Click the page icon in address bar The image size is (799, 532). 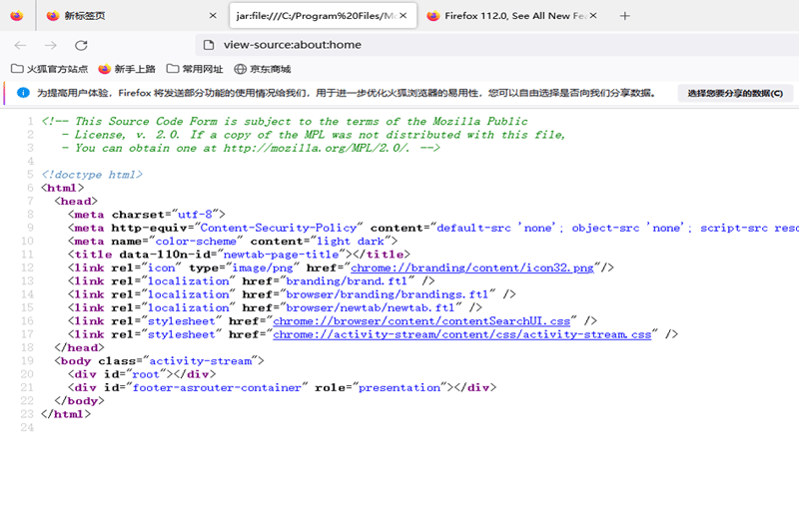(x=208, y=45)
